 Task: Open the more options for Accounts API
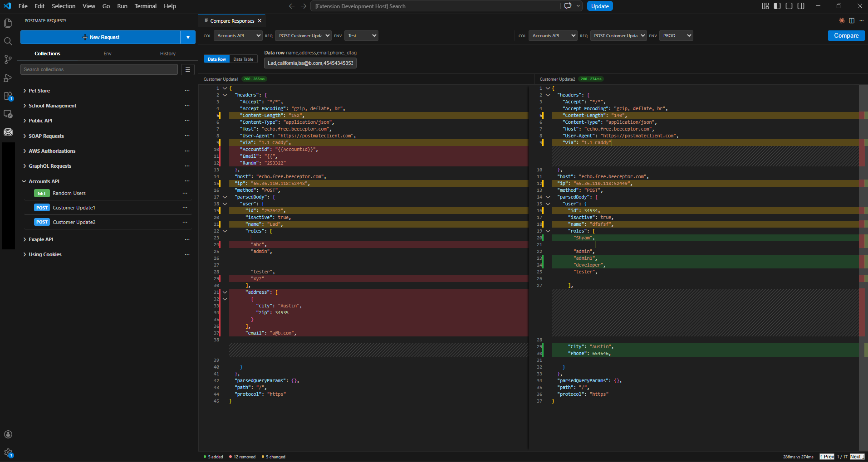click(187, 181)
